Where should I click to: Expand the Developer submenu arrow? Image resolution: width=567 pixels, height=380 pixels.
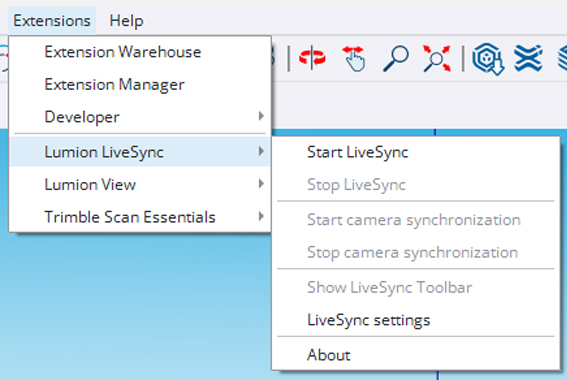pyautogui.click(x=261, y=116)
